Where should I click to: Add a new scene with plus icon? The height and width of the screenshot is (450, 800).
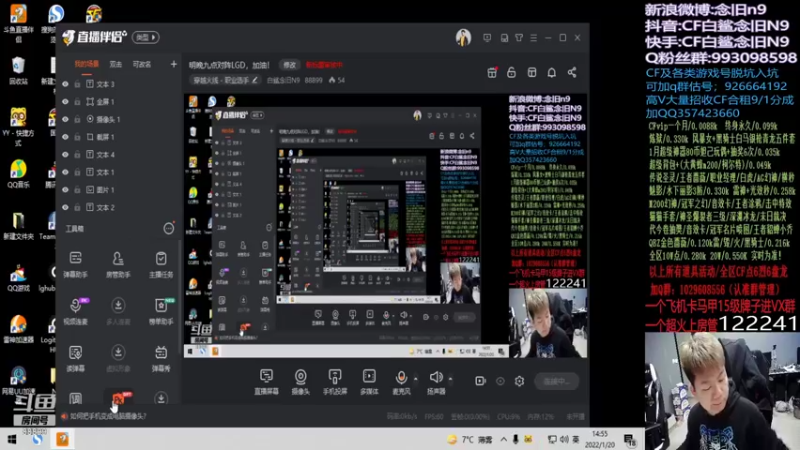[x=173, y=64]
